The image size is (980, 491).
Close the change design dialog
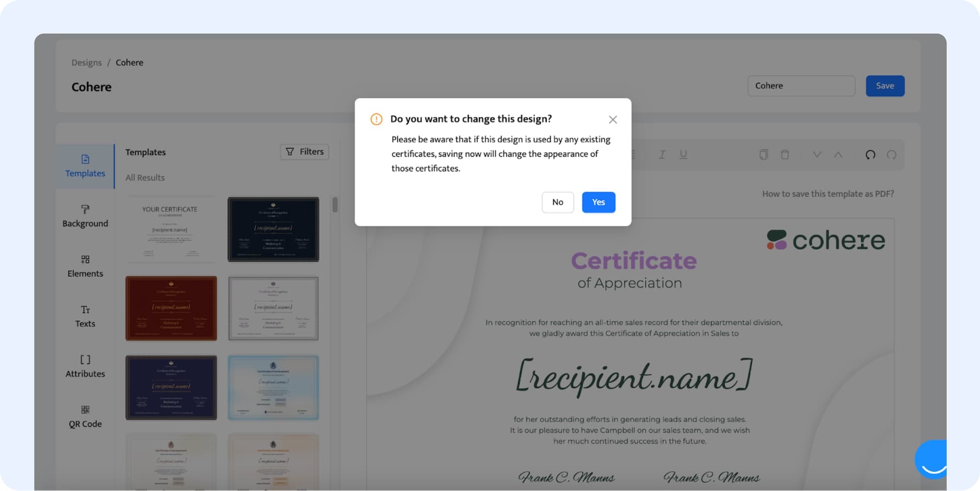click(612, 120)
